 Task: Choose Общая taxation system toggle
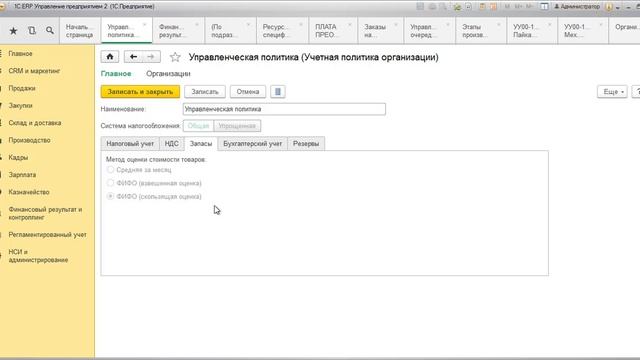point(198,126)
